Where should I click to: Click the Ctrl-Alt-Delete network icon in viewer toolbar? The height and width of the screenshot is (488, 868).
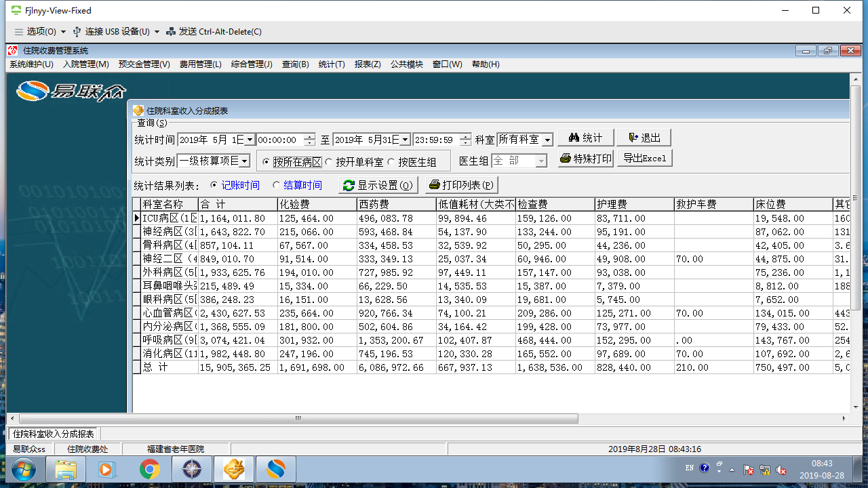pos(171,31)
